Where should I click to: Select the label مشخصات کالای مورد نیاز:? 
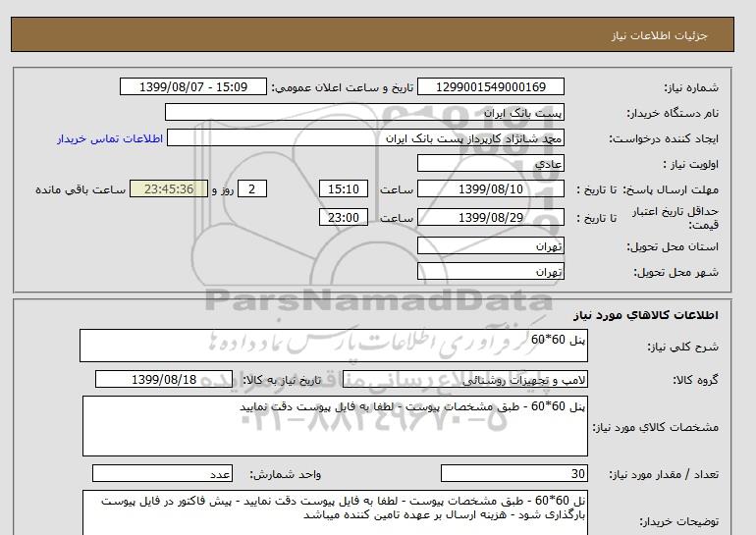click(655, 427)
